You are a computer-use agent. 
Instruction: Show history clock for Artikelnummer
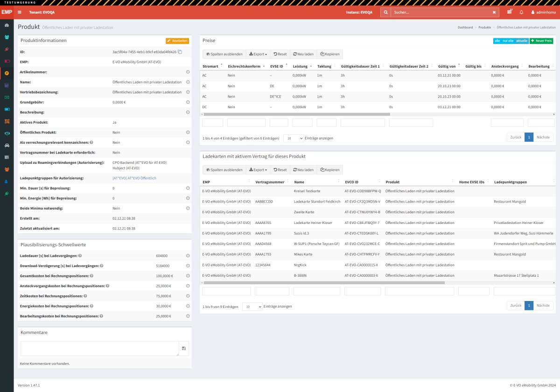pos(188,72)
